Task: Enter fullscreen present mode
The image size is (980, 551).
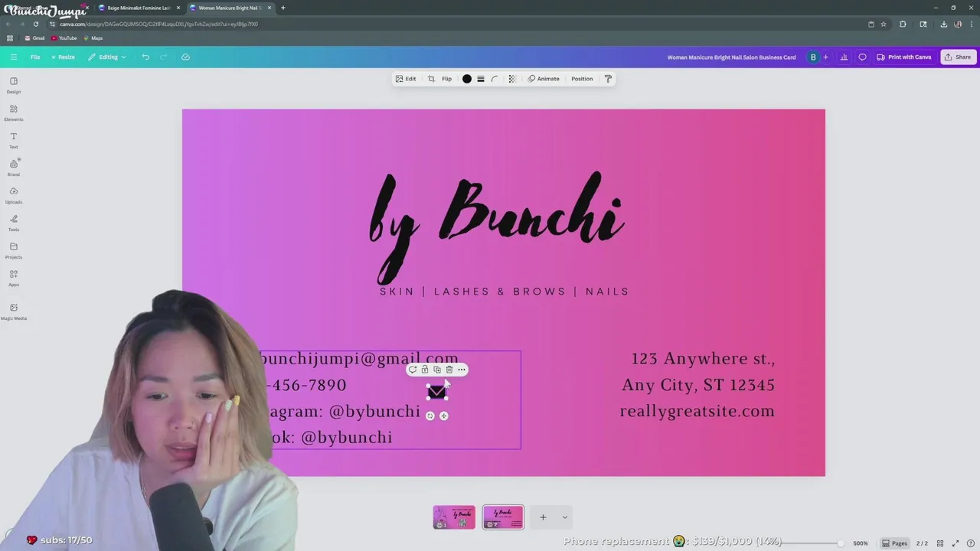Action: click(955, 543)
